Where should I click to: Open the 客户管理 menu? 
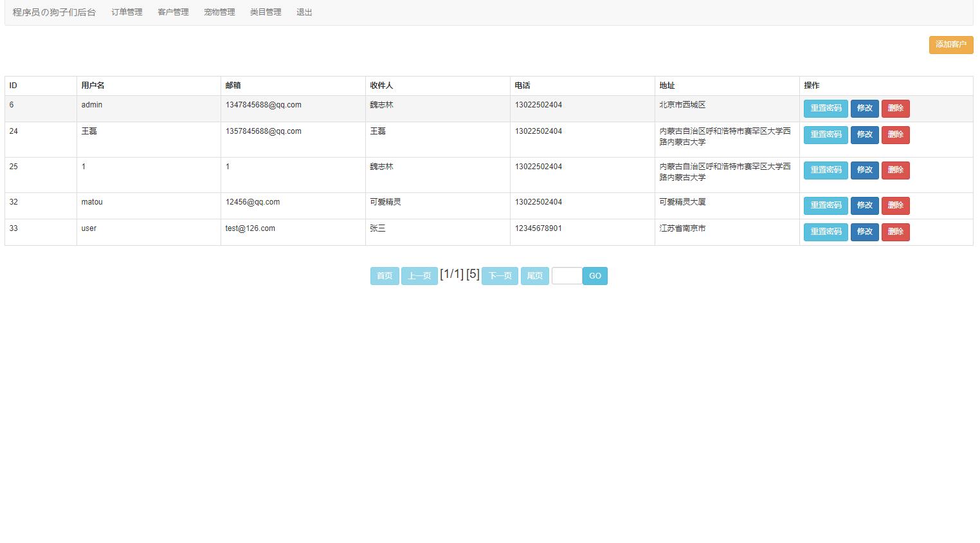tap(172, 12)
